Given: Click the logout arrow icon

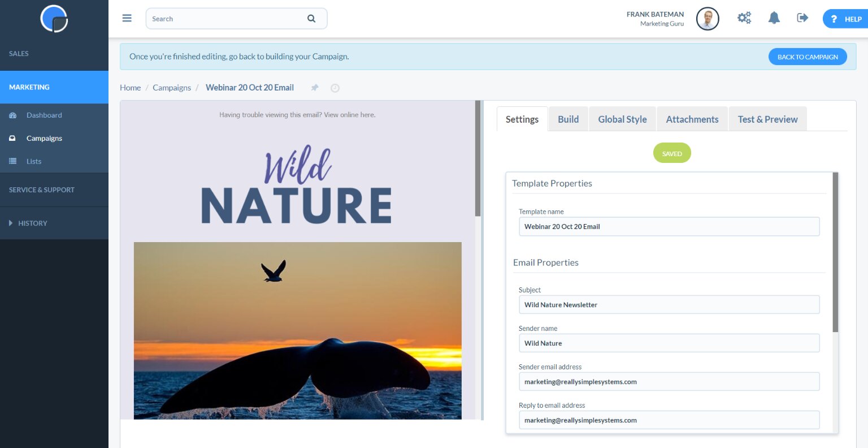Looking at the screenshot, I should (802, 18).
